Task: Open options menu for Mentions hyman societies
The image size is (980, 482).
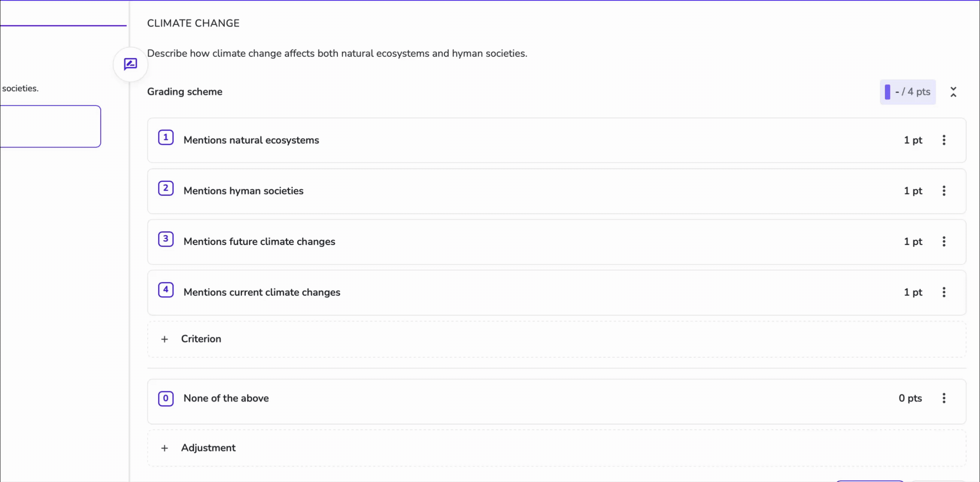Action: click(944, 191)
